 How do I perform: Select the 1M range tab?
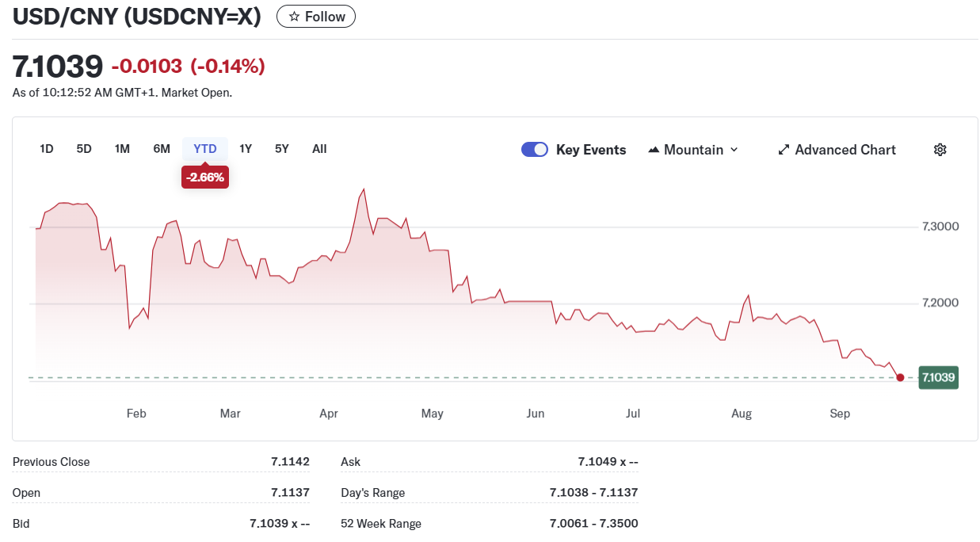pyautogui.click(x=122, y=149)
